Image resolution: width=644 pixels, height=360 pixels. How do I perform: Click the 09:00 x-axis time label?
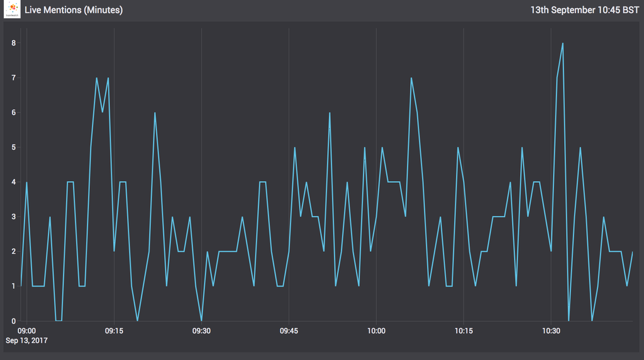point(26,330)
